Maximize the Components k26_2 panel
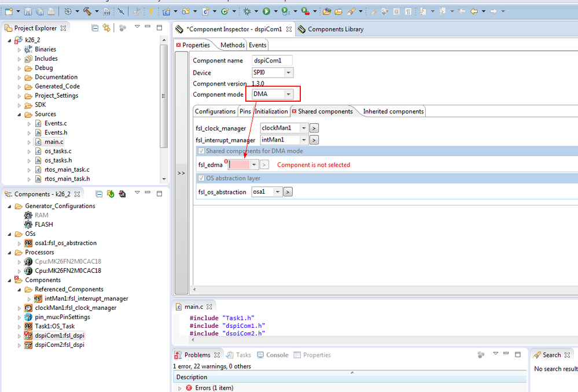 tap(159, 194)
